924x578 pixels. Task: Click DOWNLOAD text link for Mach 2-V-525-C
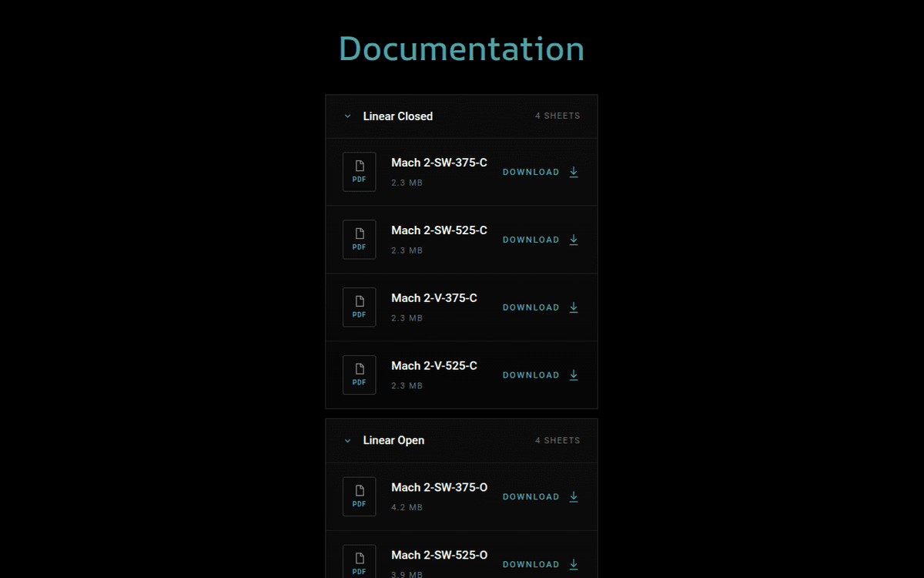tap(531, 376)
